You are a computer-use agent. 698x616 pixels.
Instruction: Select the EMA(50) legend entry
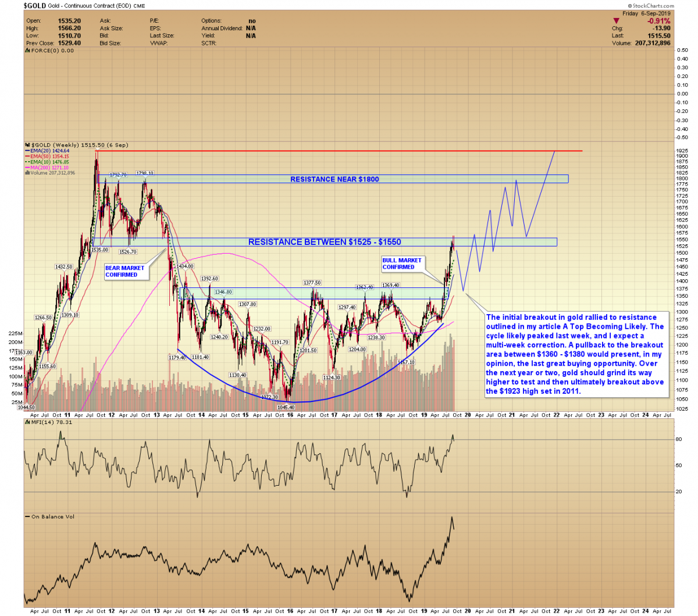50,156
